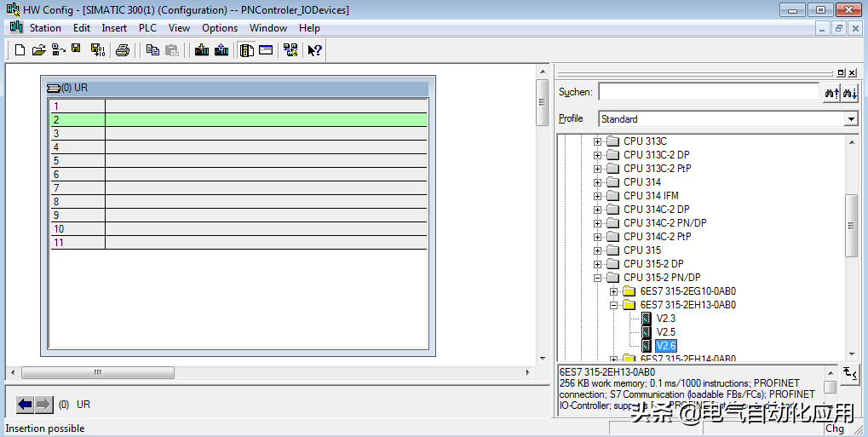Click the Download to Module icon
Viewport: 868px width, 437px height.
tap(202, 50)
